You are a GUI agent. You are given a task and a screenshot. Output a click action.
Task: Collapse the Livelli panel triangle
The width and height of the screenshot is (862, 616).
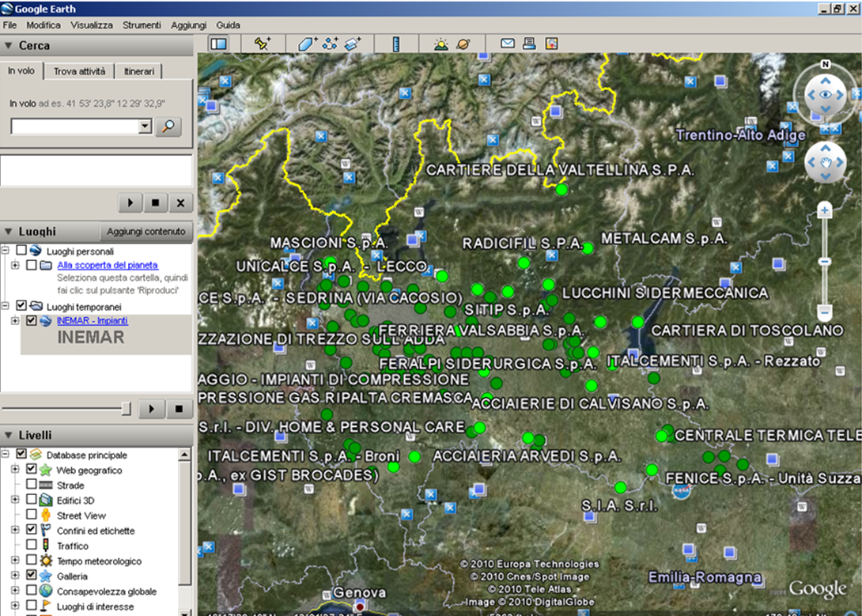click(x=8, y=435)
